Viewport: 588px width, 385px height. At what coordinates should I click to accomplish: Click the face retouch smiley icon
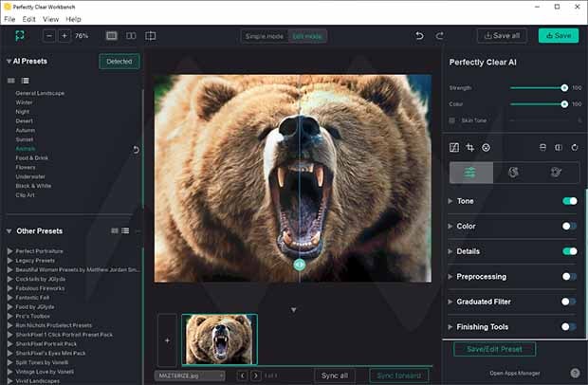coord(486,147)
